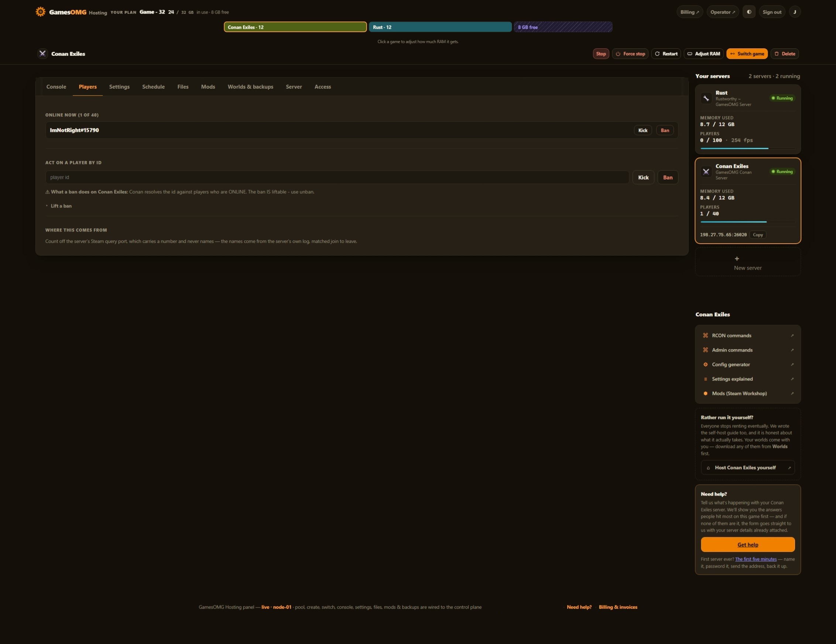Open the Operator external menu

pos(722,12)
